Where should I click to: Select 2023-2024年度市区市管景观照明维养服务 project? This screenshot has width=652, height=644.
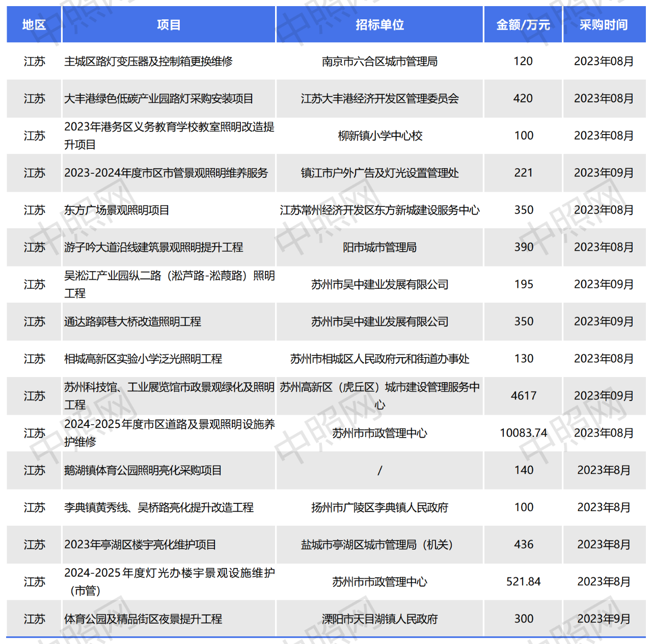pos(166,173)
